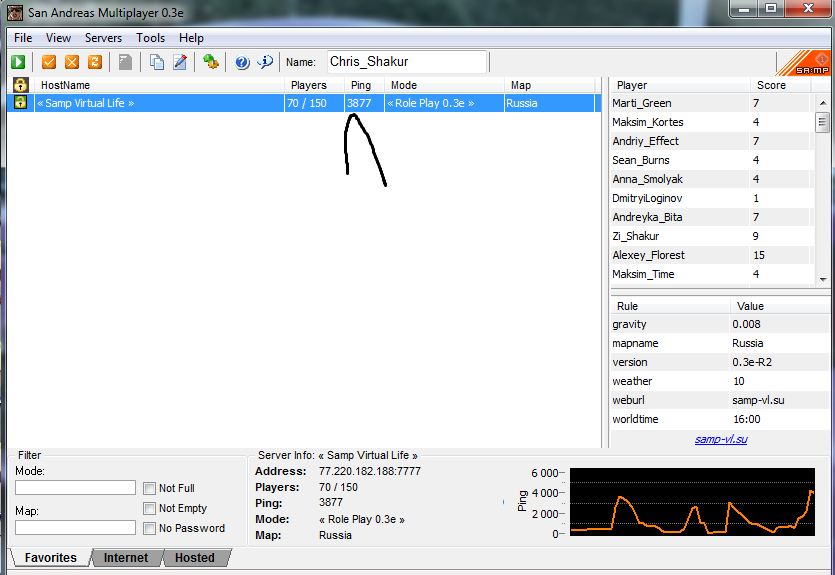Click the padlock icon in the column header

coord(20,85)
